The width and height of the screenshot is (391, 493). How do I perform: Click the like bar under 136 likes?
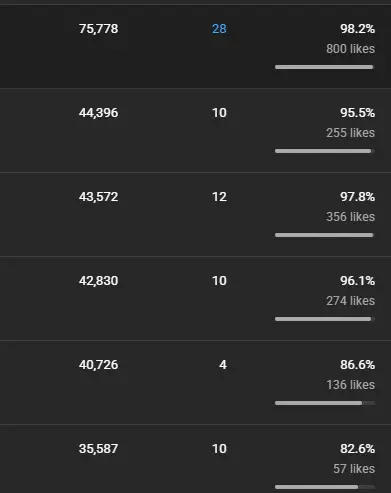point(324,403)
